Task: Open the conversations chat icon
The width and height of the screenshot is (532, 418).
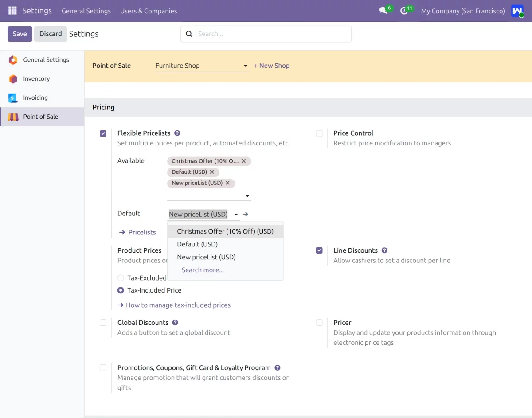Action: click(x=383, y=11)
